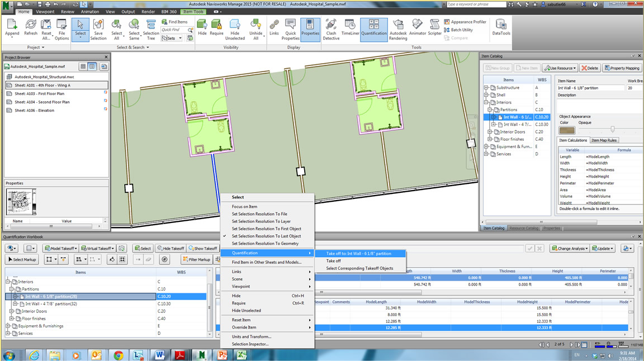Switch to the Item Map Rules tab
The image size is (644, 361).
point(604,140)
